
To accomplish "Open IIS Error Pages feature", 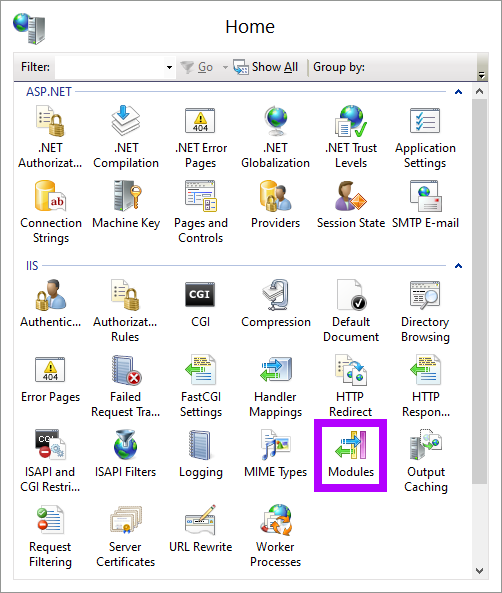I will (x=50, y=379).
